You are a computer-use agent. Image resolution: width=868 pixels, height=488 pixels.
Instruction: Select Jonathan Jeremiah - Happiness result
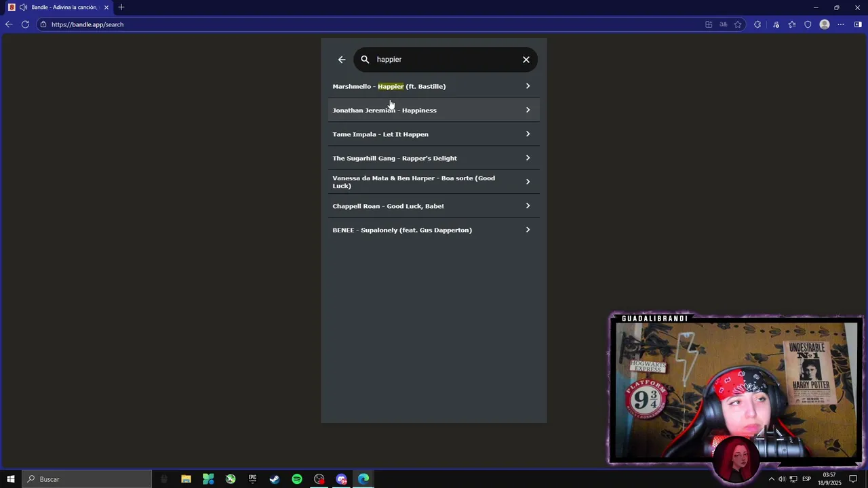434,110
